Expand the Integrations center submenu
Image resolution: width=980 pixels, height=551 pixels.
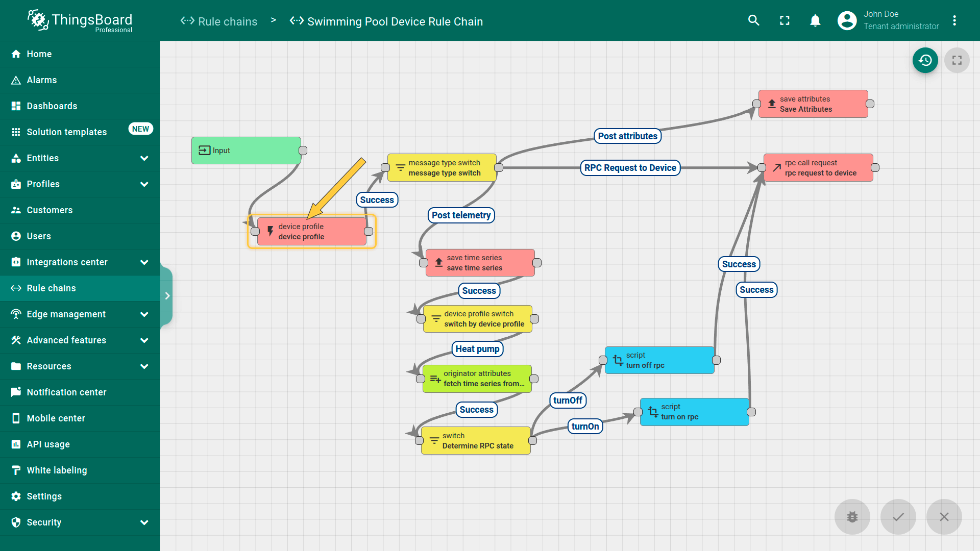tap(144, 262)
